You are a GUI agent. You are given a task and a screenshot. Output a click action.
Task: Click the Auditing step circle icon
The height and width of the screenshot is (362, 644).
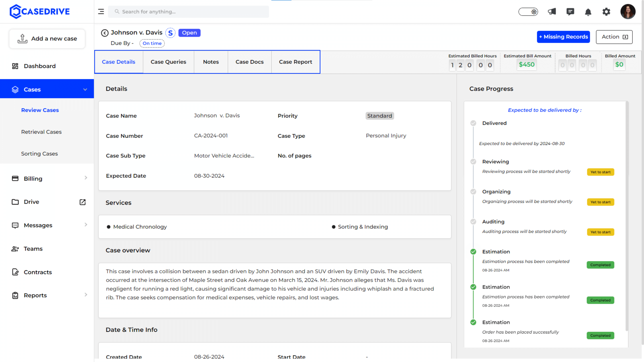click(473, 222)
